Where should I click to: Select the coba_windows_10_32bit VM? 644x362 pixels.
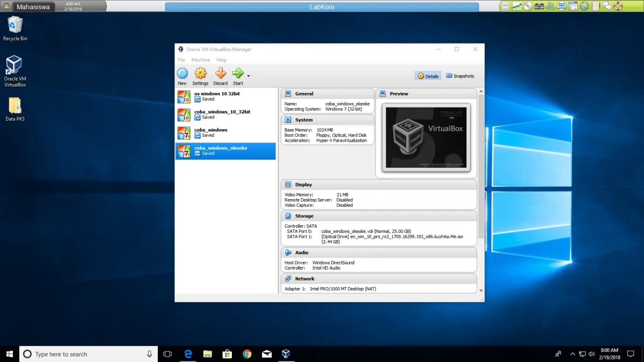click(225, 115)
